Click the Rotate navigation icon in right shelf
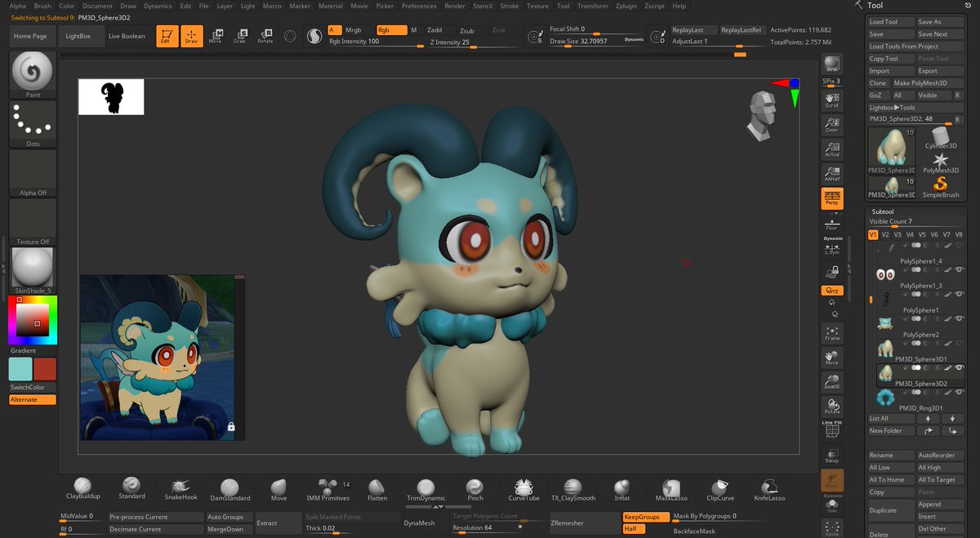 pyautogui.click(x=832, y=406)
